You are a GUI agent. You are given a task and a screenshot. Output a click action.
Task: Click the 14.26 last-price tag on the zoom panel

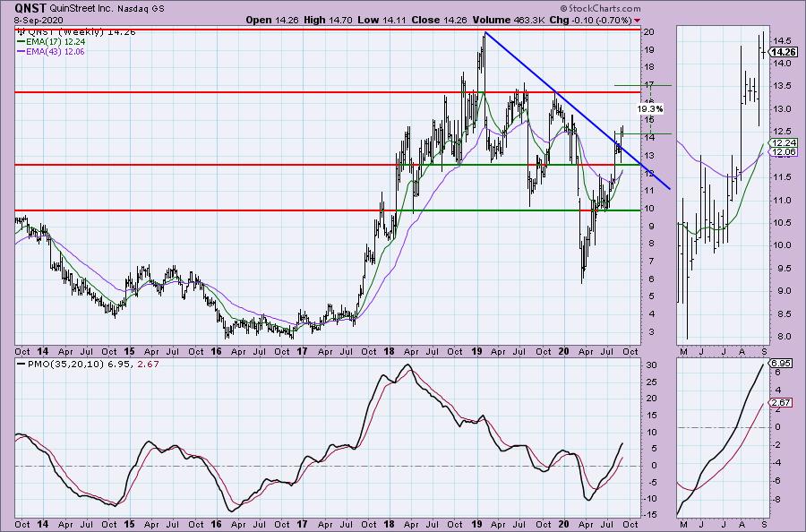[x=784, y=52]
